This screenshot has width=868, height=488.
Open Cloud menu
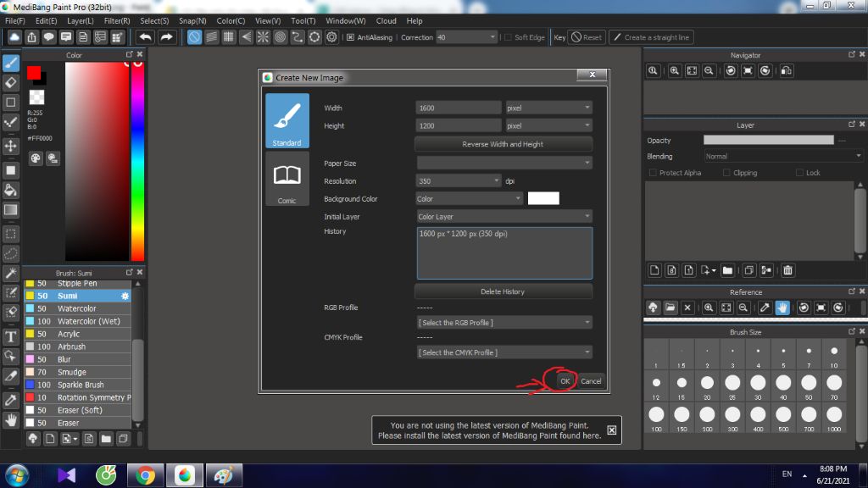click(386, 20)
